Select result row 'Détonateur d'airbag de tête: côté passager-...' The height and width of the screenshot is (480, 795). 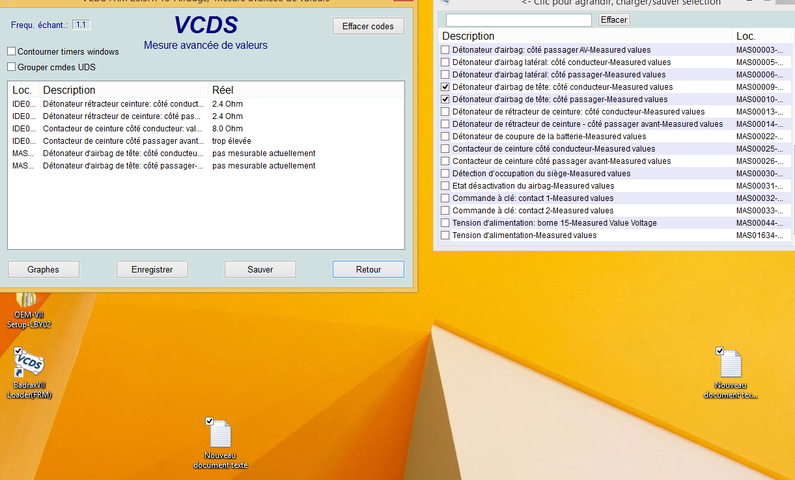[206, 166]
